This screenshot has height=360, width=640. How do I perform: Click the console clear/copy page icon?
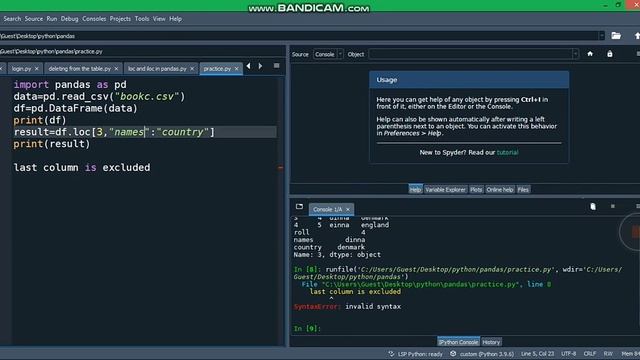pos(593,207)
